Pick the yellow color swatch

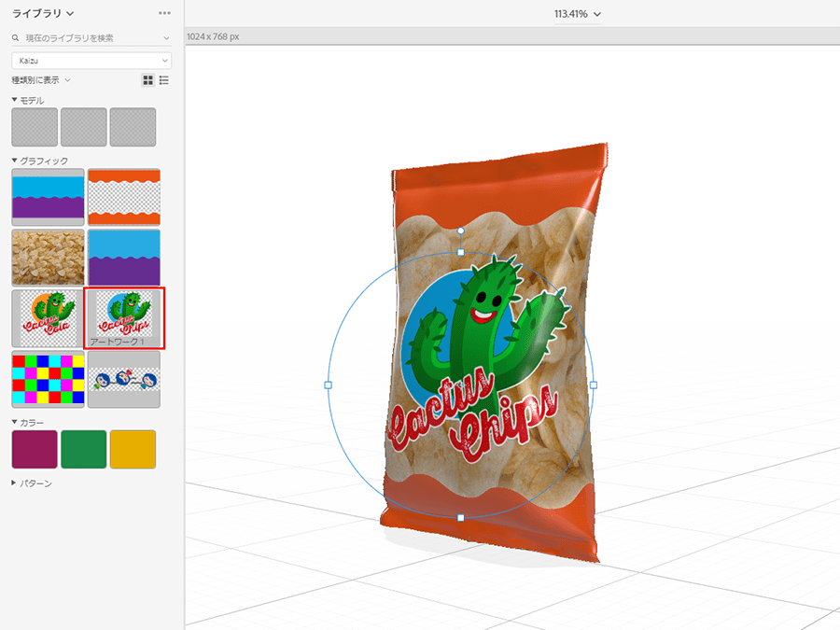pyautogui.click(x=133, y=450)
